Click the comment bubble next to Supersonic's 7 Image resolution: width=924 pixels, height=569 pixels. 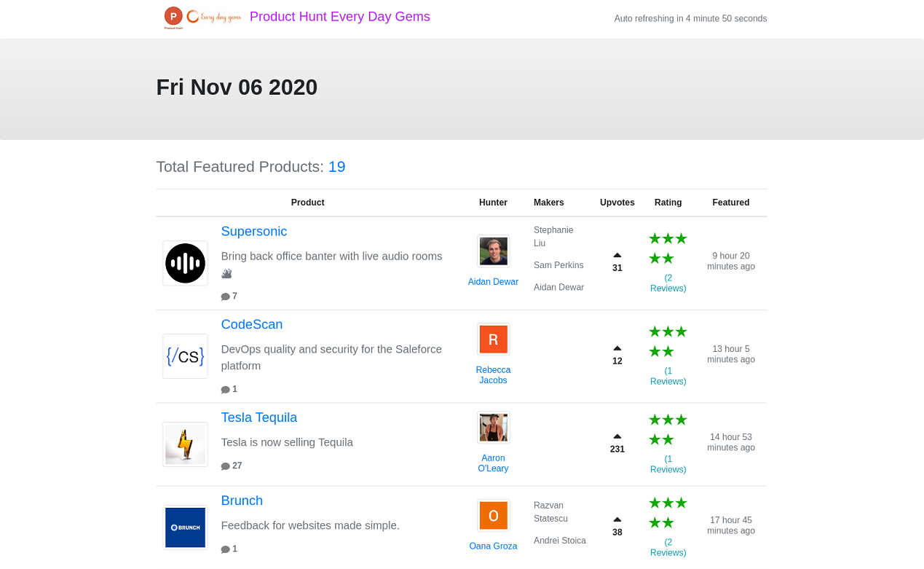224,296
